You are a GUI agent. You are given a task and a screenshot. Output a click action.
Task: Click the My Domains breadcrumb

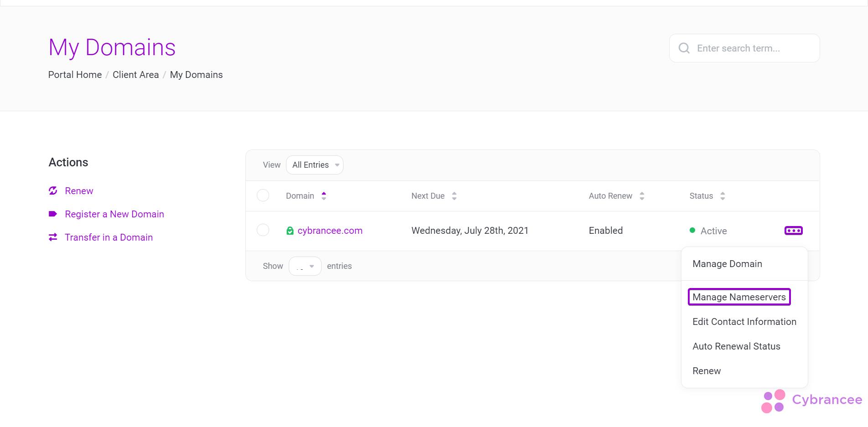point(196,75)
